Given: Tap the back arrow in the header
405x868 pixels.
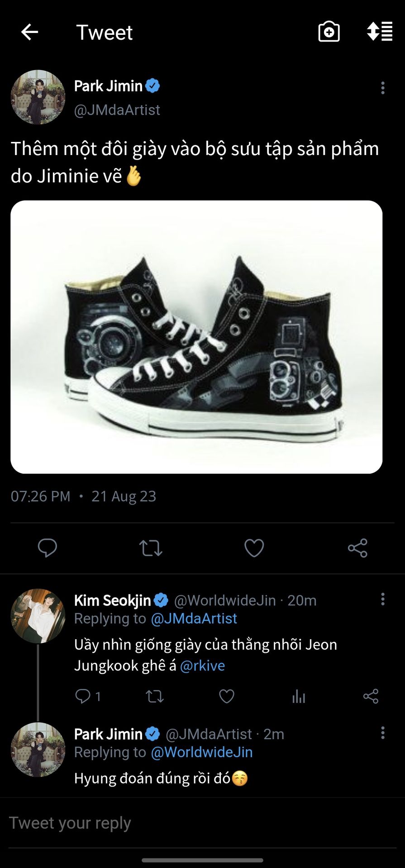Looking at the screenshot, I should 30,32.
